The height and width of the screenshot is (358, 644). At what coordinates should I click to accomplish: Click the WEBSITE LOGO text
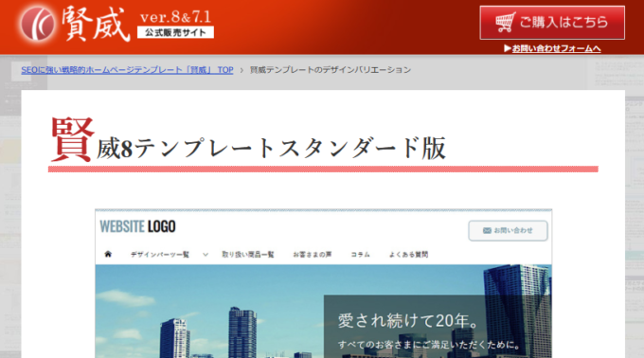tap(137, 226)
